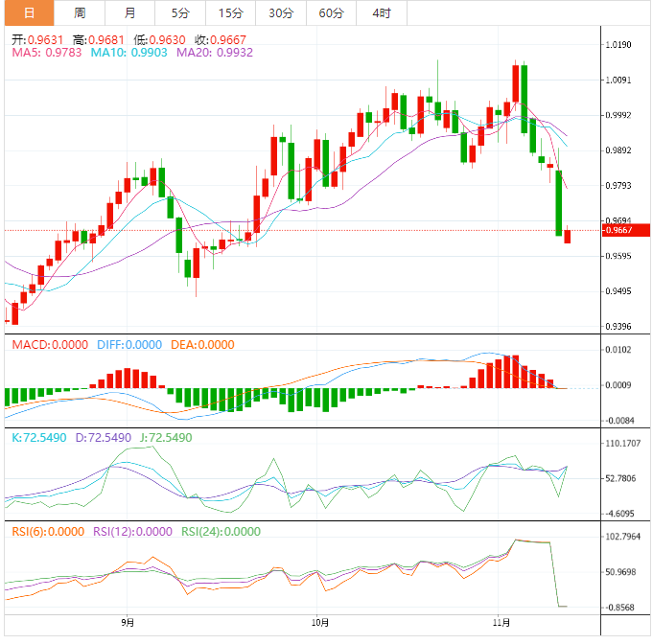The image size is (653, 644).
Task: Switch to the 4时 timeframe tab
Action: [x=381, y=12]
